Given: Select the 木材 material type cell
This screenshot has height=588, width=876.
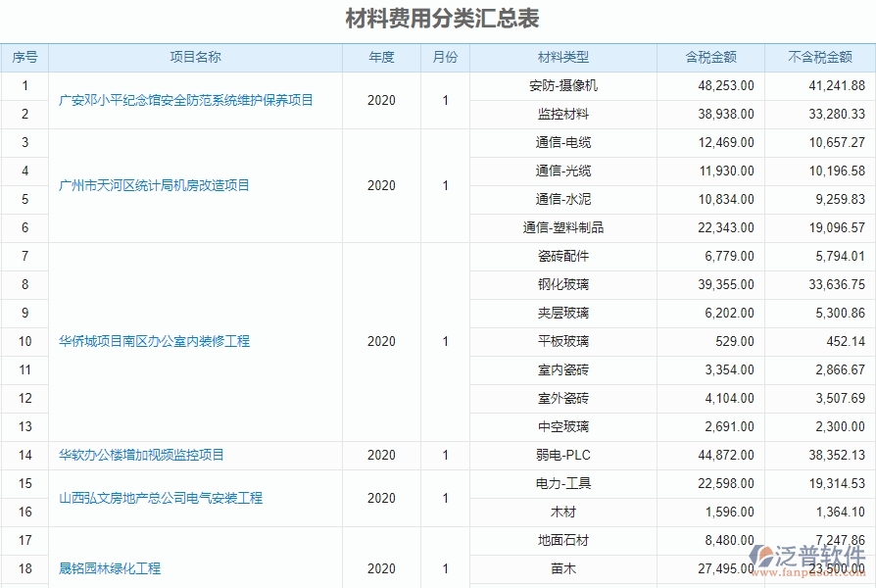Looking at the screenshot, I should pyautogui.click(x=564, y=512).
